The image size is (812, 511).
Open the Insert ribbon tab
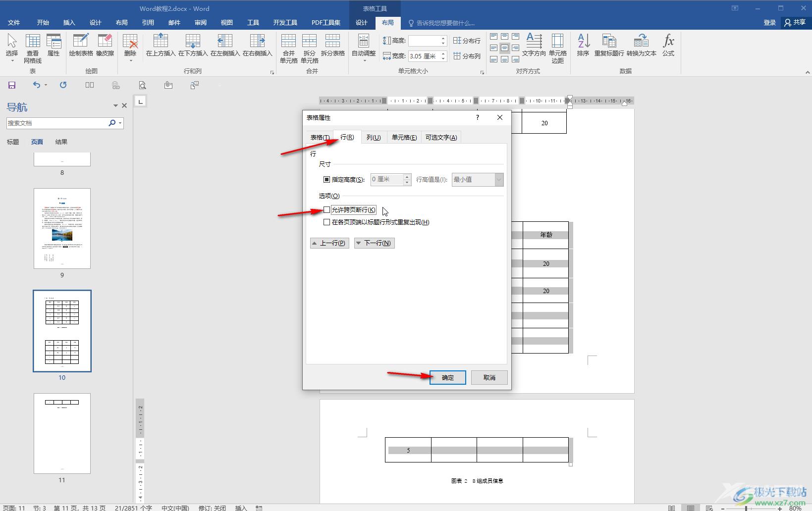click(x=69, y=23)
